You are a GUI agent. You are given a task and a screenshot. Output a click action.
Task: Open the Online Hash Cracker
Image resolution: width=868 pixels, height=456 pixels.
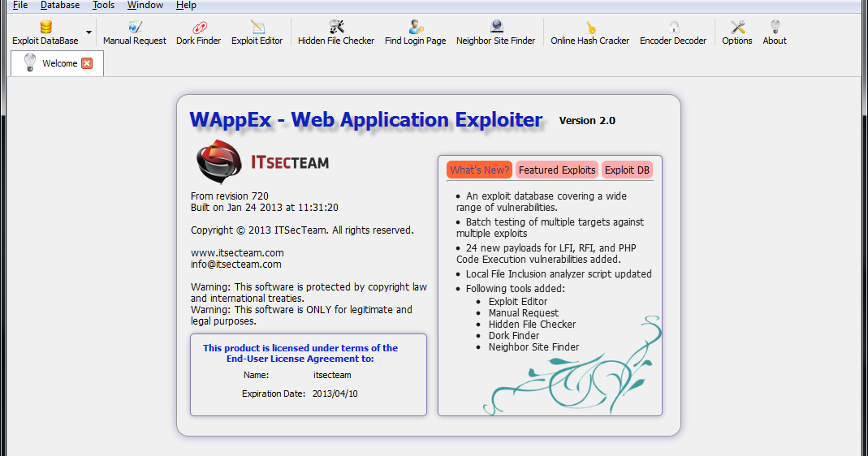tap(589, 32)
